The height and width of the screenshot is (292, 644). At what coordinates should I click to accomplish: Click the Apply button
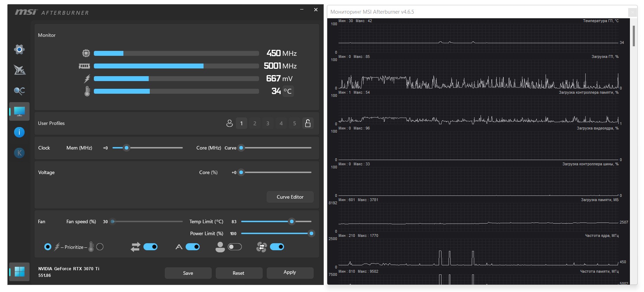(290, 272)
